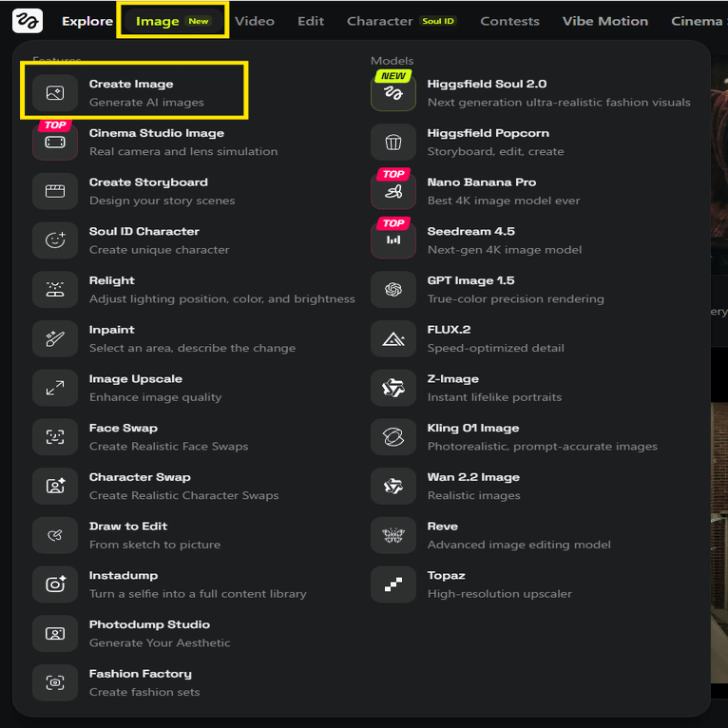Click the Wan 2.2 Image icon
The height and width of the screenshot is (728, 728).
[x=393, y=487]
